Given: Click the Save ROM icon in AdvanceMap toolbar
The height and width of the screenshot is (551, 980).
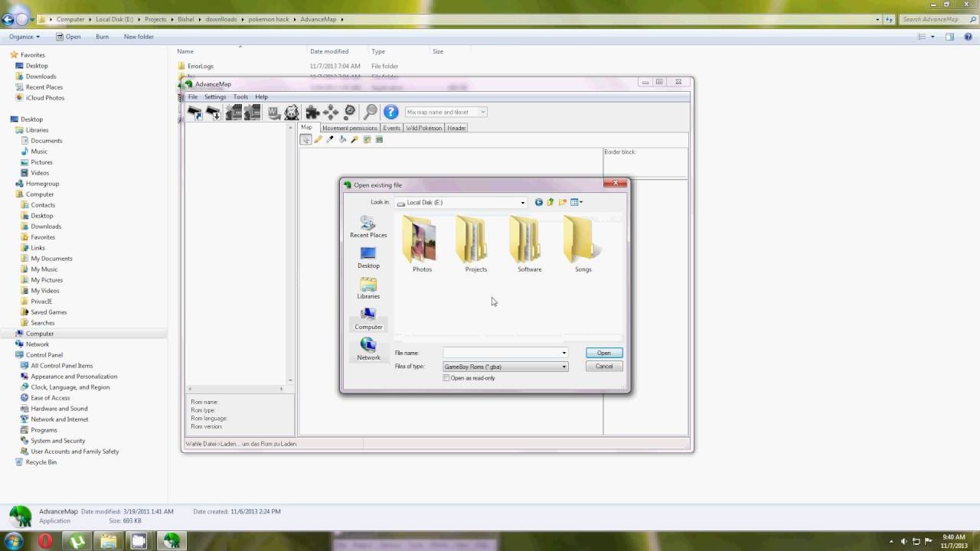Looking at the screenshot, I should 214,112.
